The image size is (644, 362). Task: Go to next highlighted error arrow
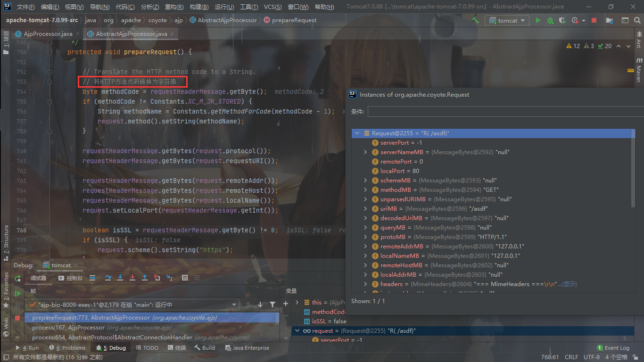coord(629,46)
